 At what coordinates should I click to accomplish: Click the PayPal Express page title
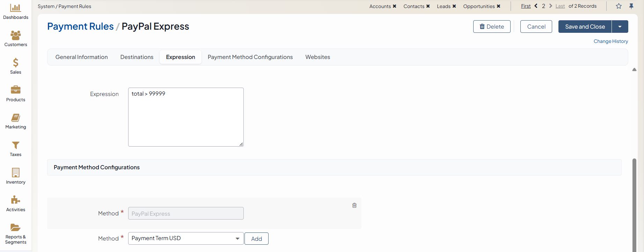(x=155, y=27)
